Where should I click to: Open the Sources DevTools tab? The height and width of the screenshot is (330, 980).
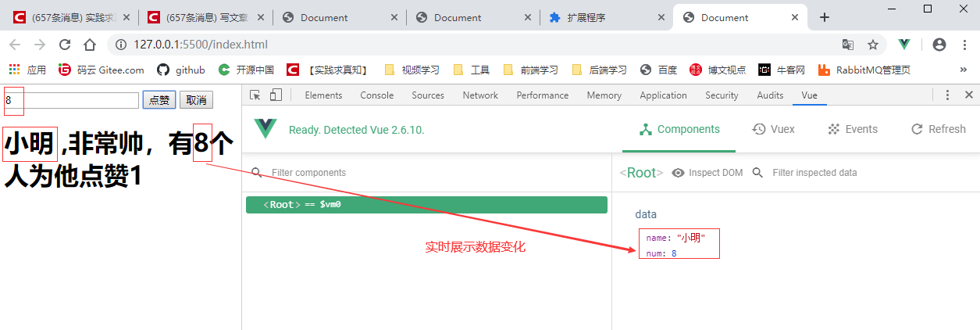428,95
